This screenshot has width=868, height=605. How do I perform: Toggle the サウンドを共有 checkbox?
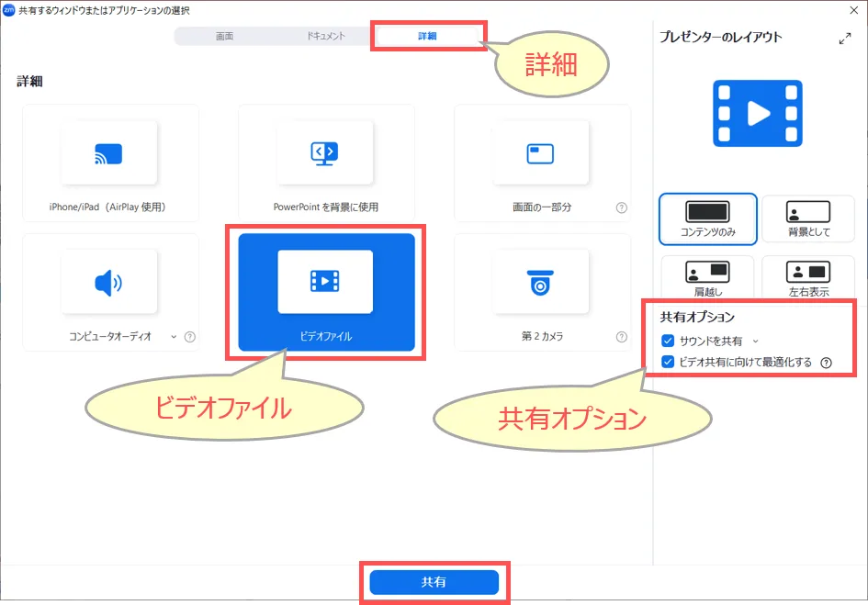[x=668, y=342]
